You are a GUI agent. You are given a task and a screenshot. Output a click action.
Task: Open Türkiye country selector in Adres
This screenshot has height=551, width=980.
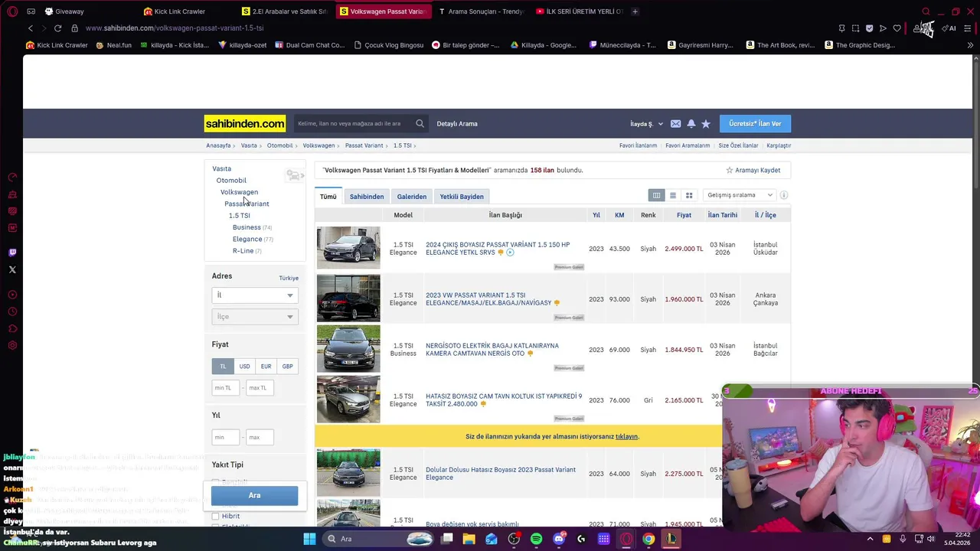(x=289, y=278)
